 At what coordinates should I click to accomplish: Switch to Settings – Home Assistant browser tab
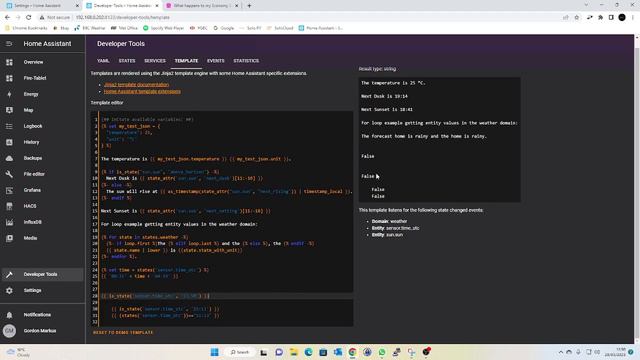pos(42,6)
